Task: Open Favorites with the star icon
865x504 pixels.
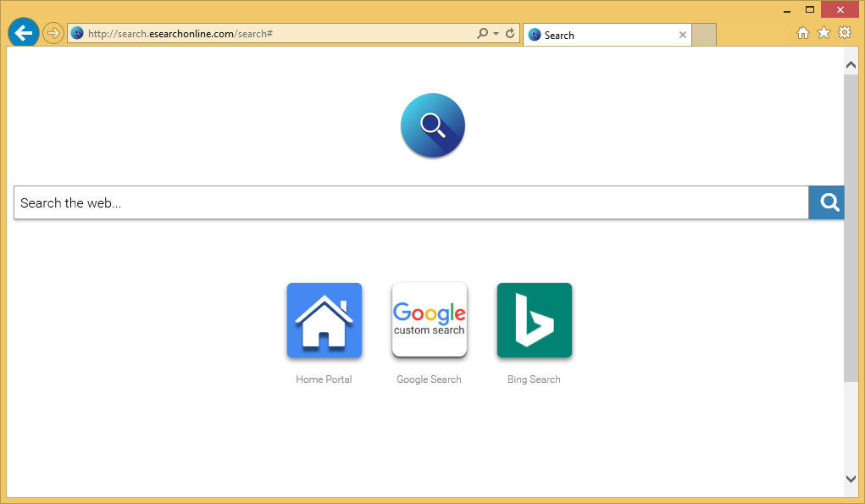Action: 823,33
